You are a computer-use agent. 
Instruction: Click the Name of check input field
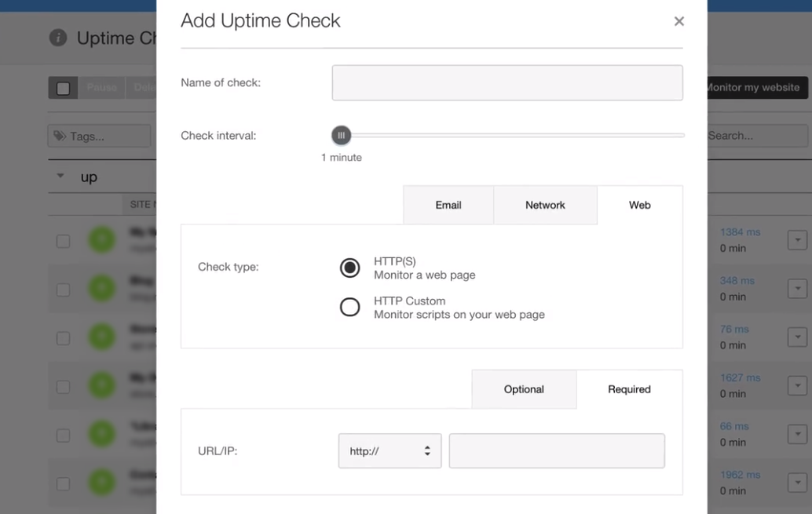point(507,83)
